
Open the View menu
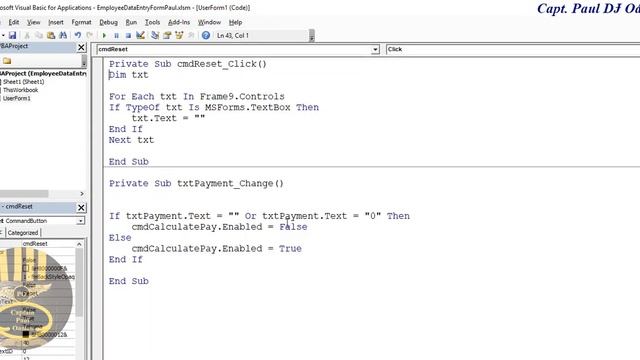point(33,22)
